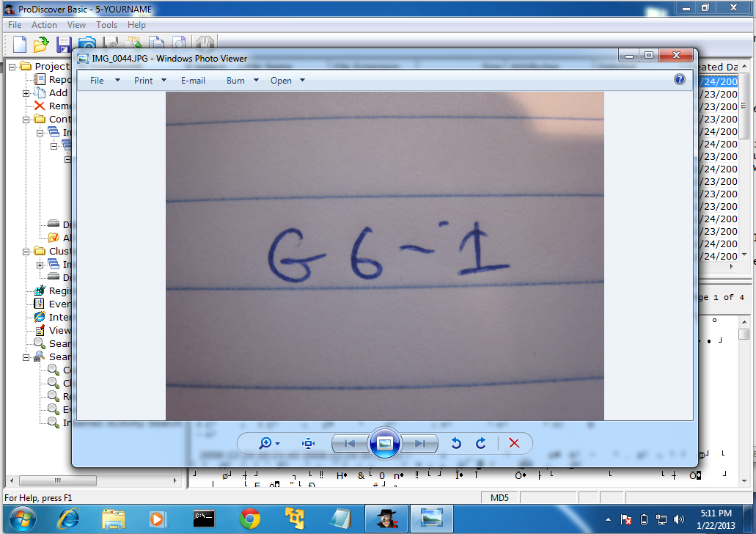The width and height of the screenshot is (756, 534).
Task: Click the Action Center flag tray icon
Action: [625, 519]
